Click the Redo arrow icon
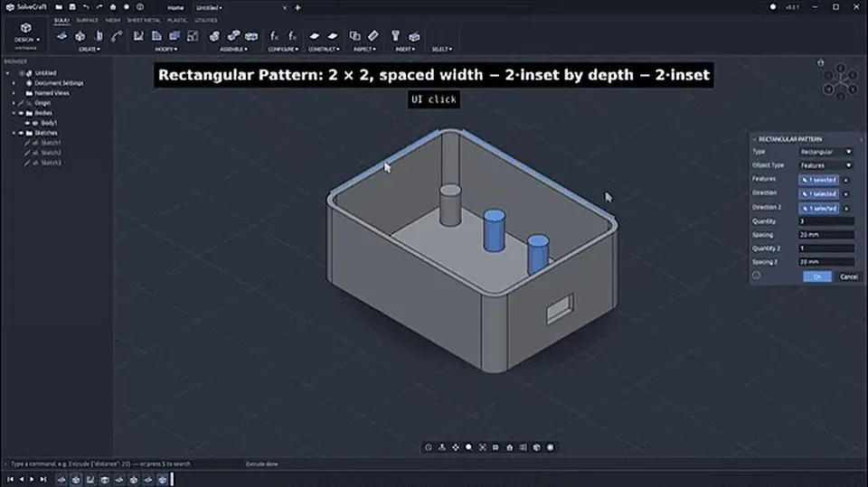 pyautogui.click(x=99, y=7)
